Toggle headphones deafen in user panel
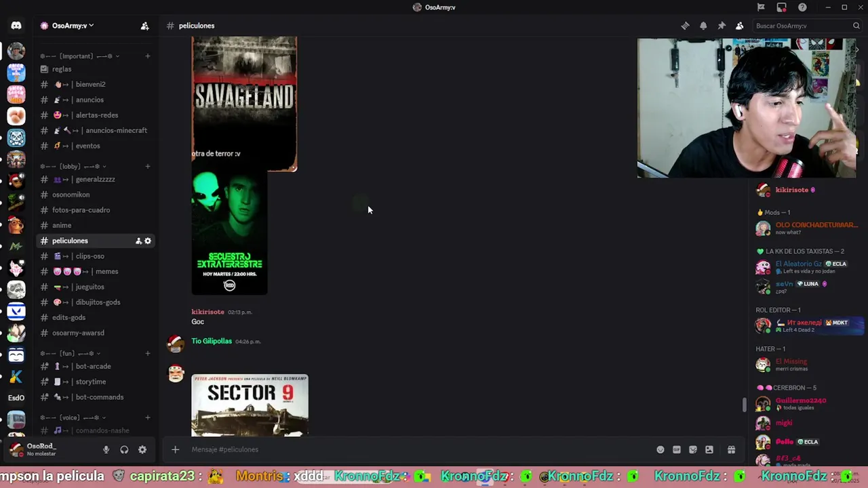The image size is (868, 488). coord(124,449)
